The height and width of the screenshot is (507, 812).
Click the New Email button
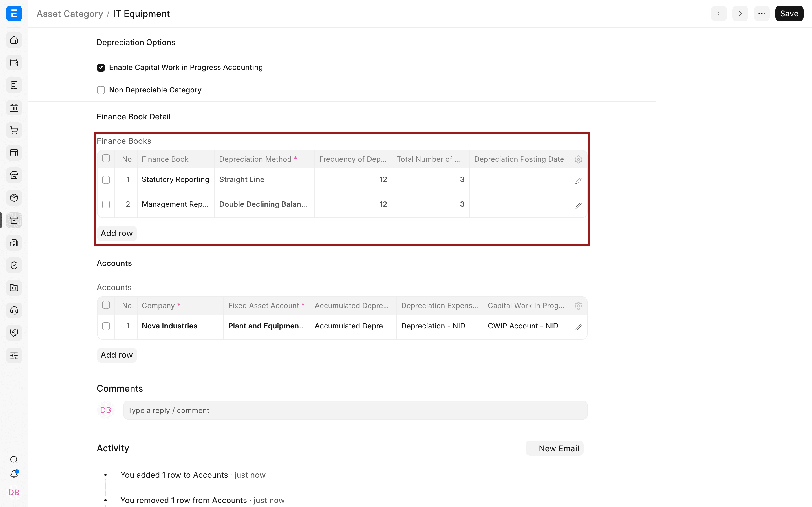554,448
